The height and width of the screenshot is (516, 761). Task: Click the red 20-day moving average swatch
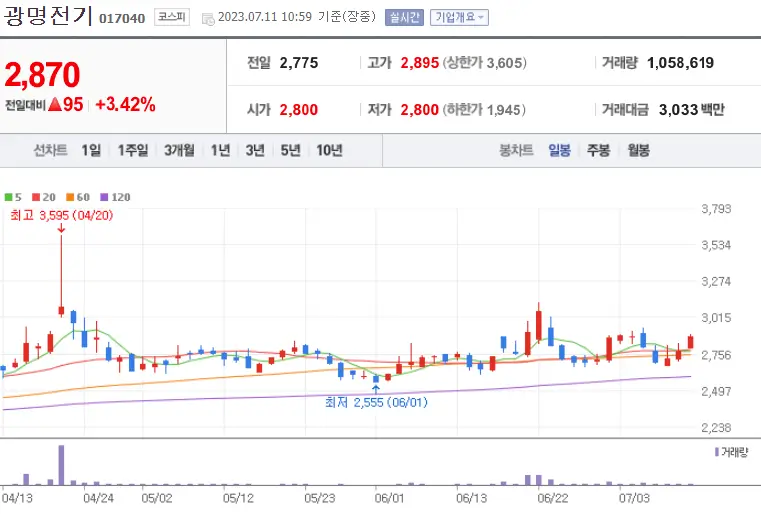[x=36, y=197]
